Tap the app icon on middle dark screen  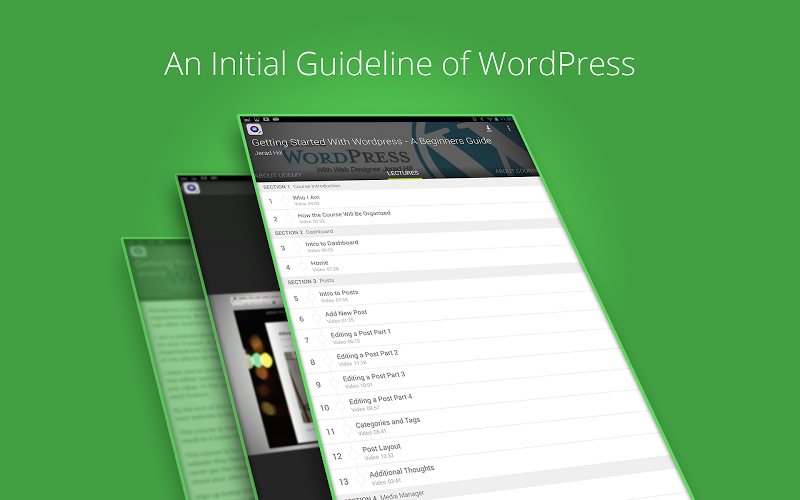(191, 188)
